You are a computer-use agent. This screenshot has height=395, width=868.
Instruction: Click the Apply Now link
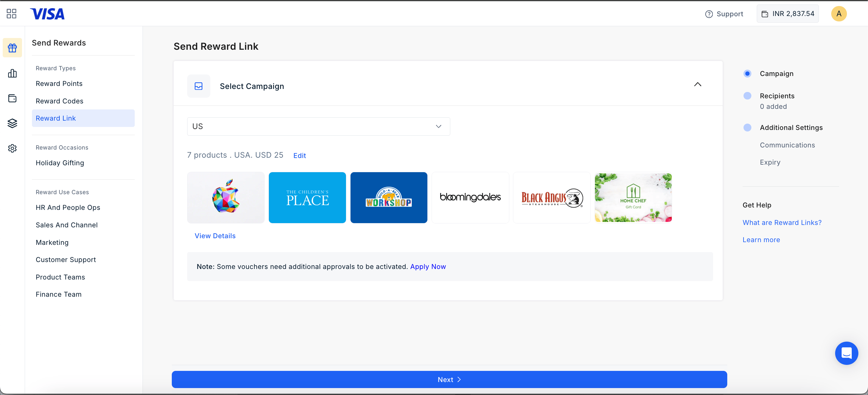[x=428, y=267]
